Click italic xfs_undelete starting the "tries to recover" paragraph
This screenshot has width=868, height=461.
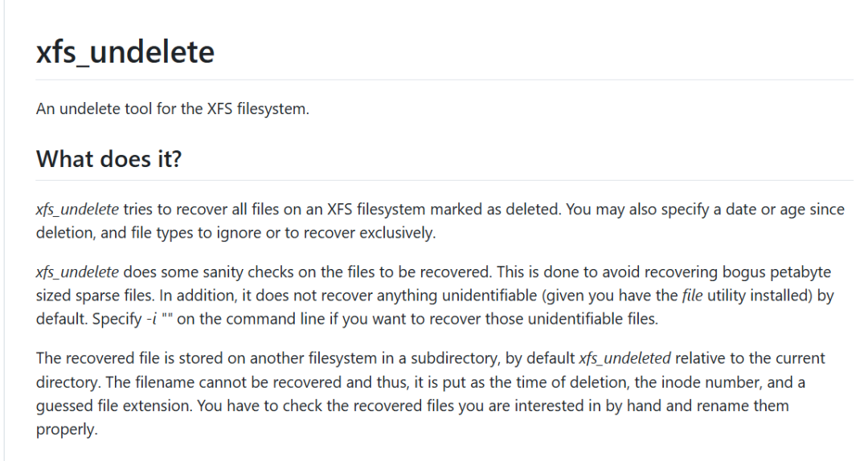[77, 210]
